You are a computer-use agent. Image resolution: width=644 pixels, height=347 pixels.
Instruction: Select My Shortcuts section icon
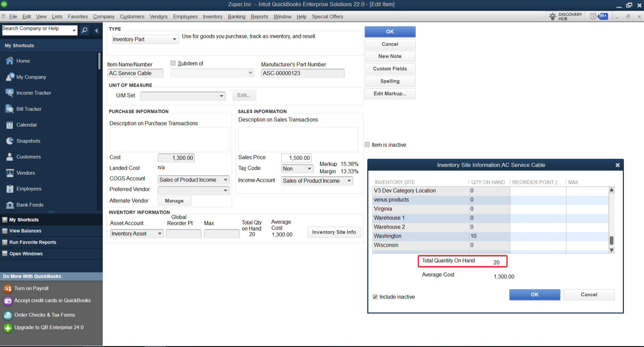(x=5, y=220)
